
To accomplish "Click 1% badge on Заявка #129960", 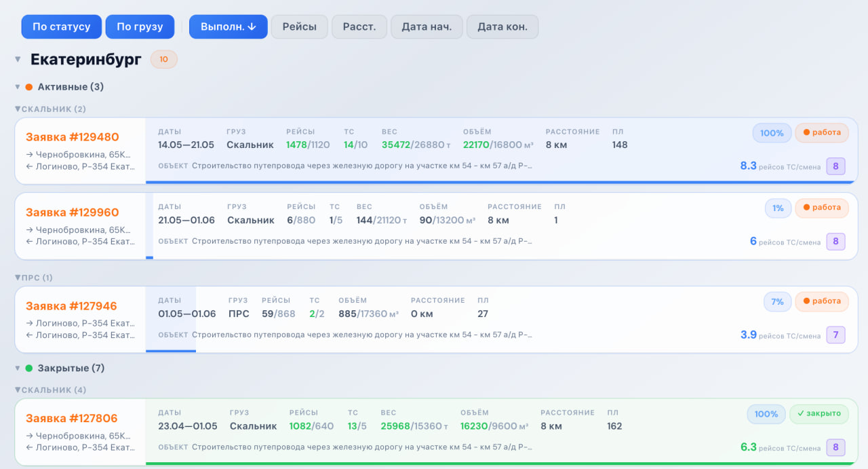I will [778, 208].
